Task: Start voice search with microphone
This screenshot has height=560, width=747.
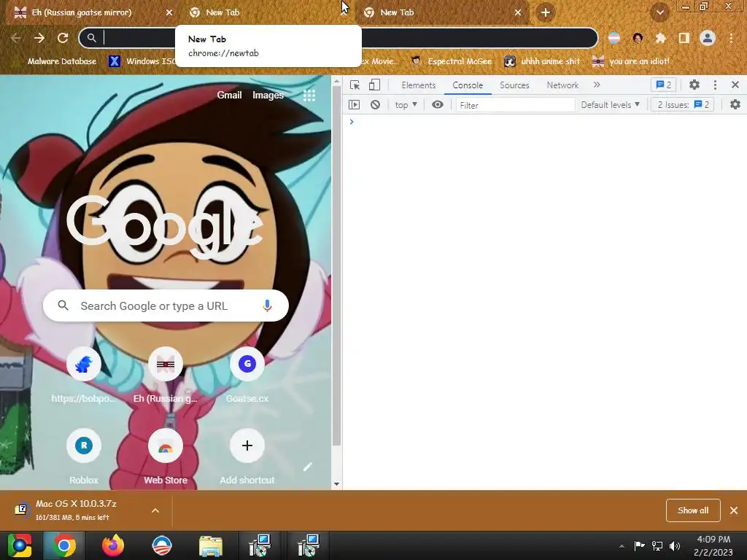Action: [x=267, y=306]
